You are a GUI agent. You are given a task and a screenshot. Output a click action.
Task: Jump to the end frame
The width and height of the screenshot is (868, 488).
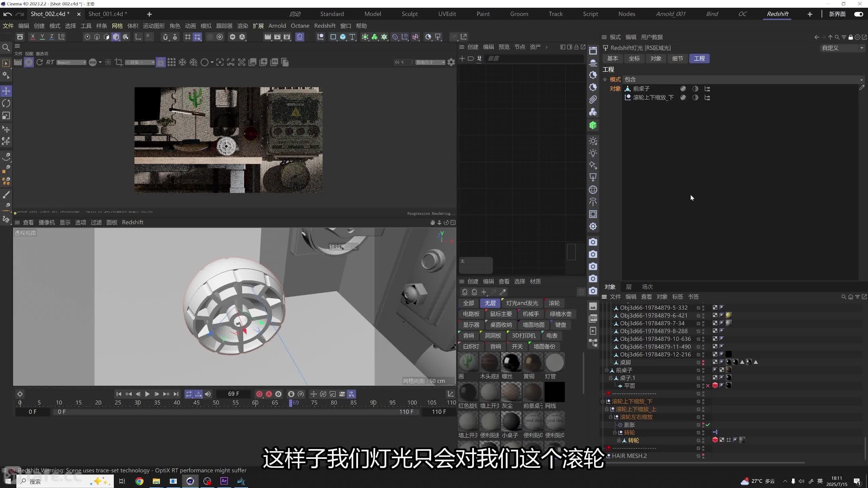(176, 394)
